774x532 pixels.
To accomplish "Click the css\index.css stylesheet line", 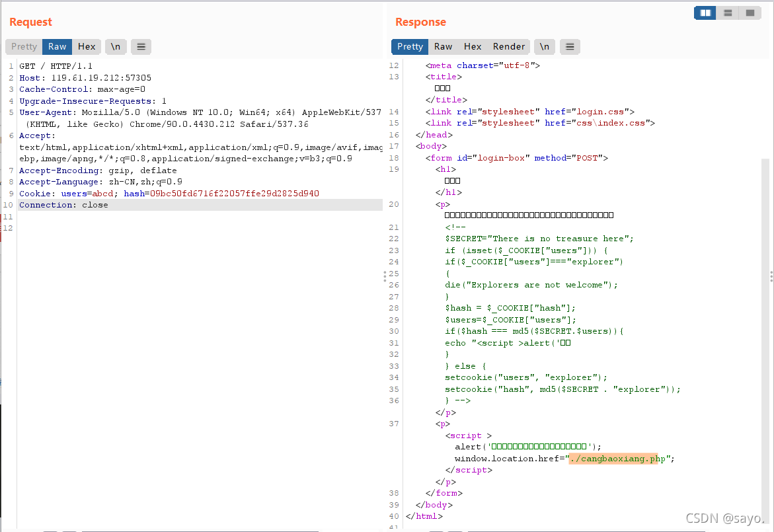I will [541, 123].
